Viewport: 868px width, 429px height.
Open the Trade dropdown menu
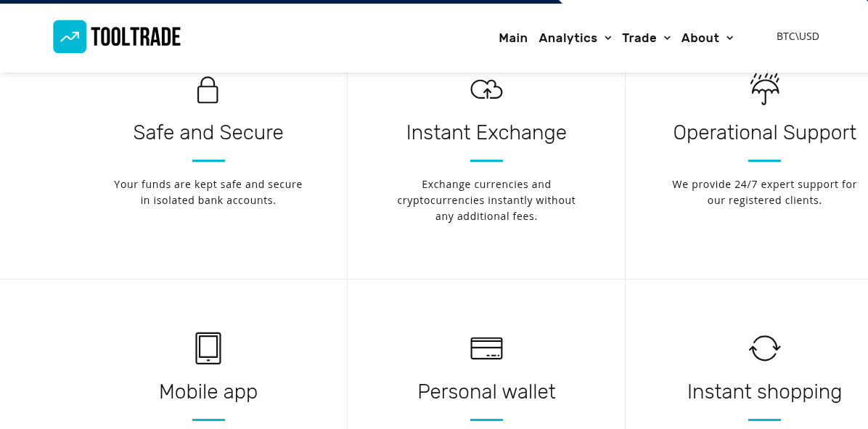640,38
